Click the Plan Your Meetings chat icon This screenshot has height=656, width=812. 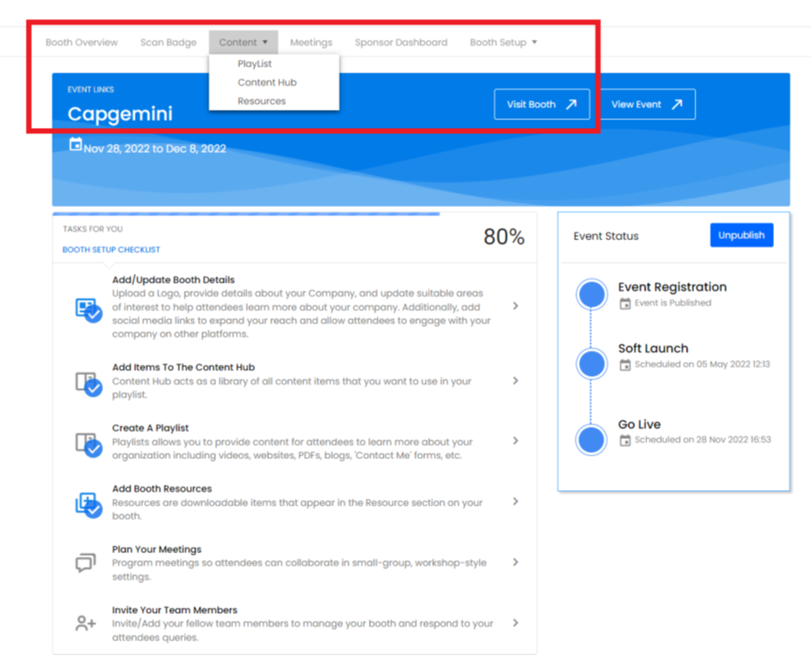click(86, 564)
